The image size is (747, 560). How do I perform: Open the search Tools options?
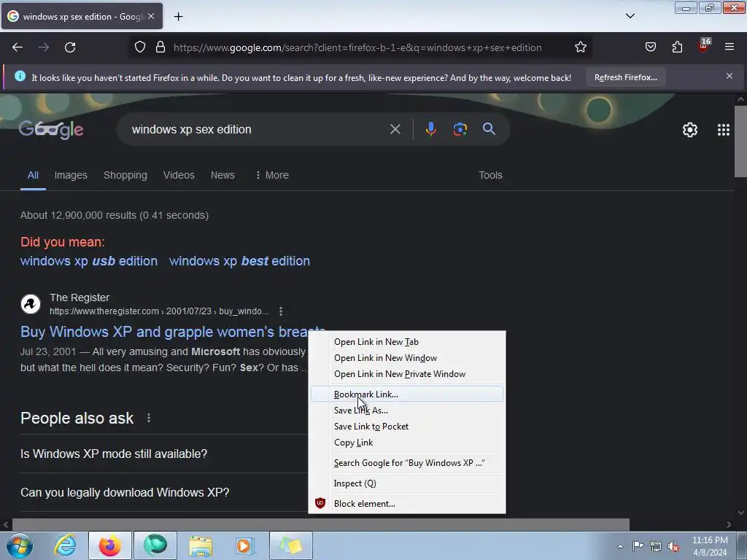click(490, 175)
